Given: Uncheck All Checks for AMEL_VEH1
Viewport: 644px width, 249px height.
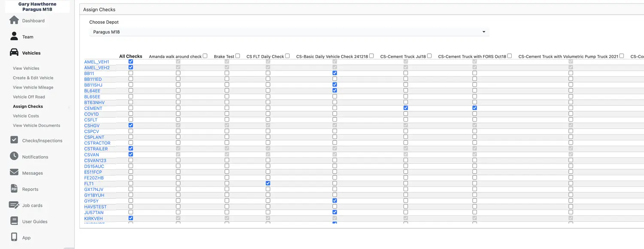Looking at the screenshot, I should [131, 61].
